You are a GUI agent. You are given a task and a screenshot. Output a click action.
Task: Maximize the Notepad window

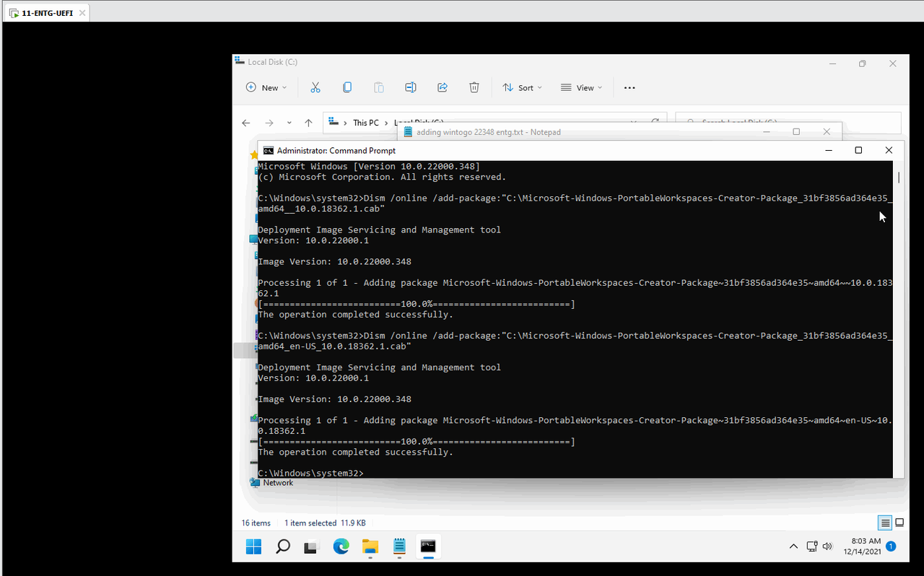[x=796, y=131]
